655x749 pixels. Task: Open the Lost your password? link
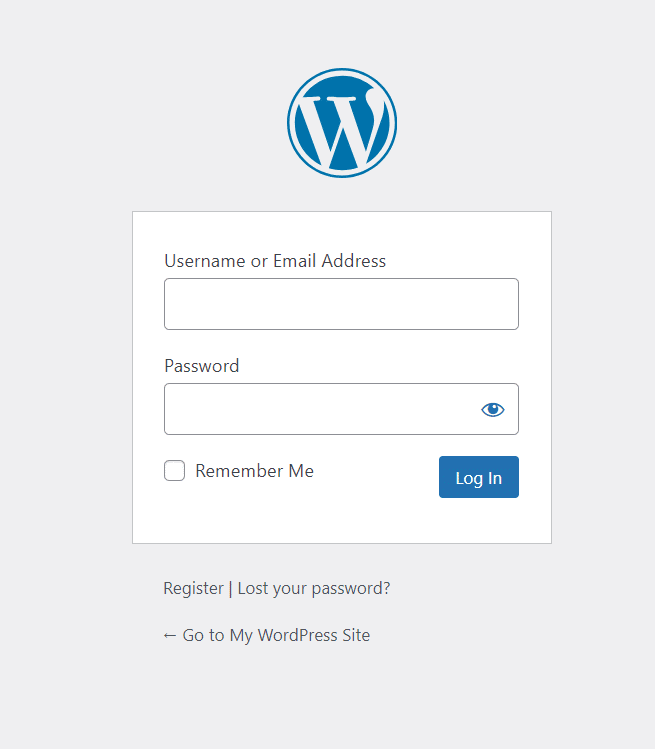click(314, 588)
